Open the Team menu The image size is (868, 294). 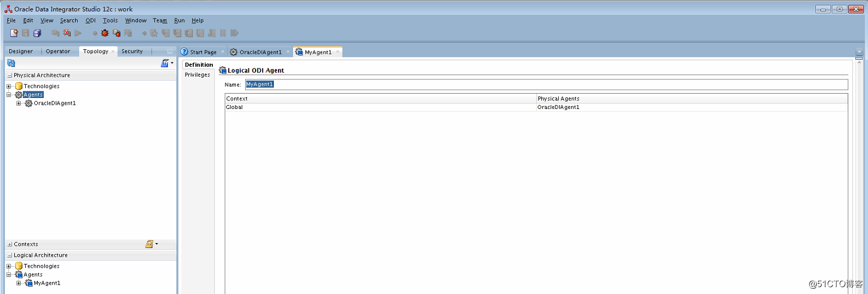160,20
